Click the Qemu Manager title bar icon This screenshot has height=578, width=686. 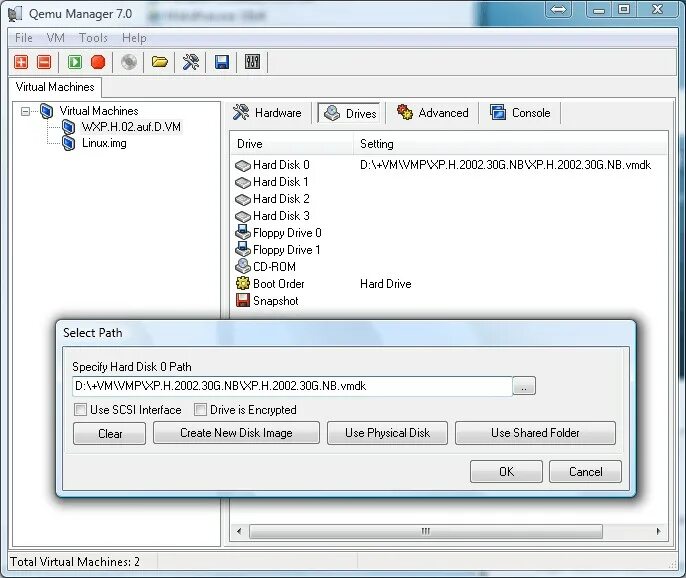(x=15, y=14)
